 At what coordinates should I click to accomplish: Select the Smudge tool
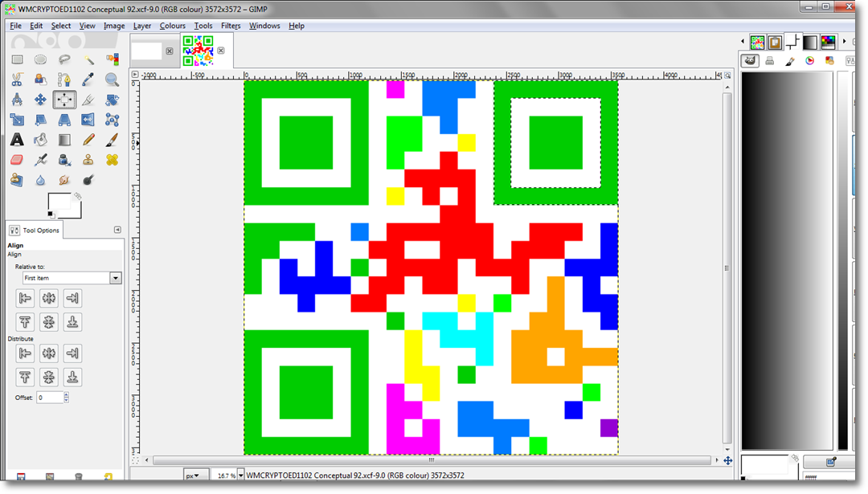coord(64,180)
